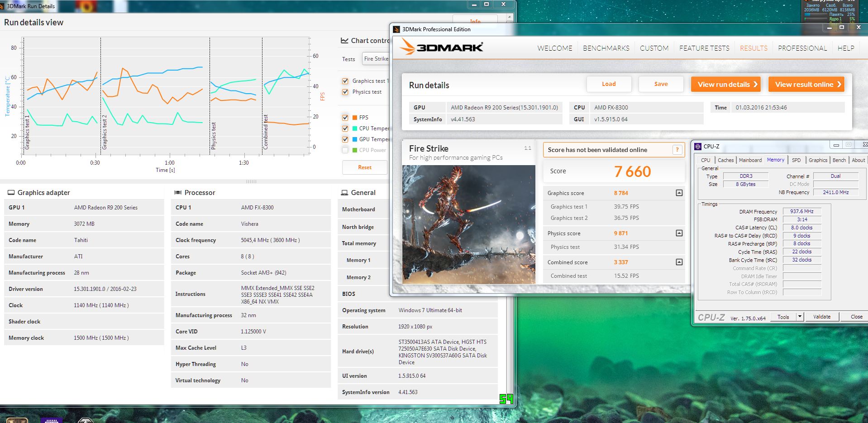Open the SPD tab in CPU-Z
868x423 pixels.
click(796, 160)
